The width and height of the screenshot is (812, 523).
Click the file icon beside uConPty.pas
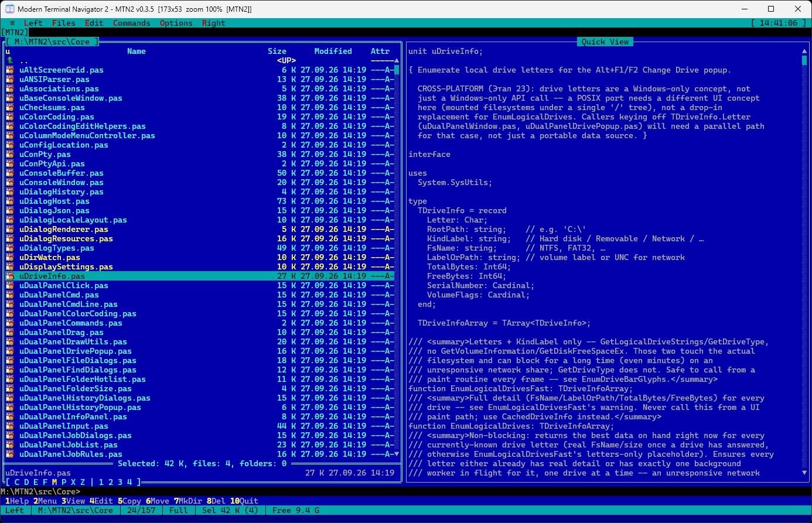point(10,154)
